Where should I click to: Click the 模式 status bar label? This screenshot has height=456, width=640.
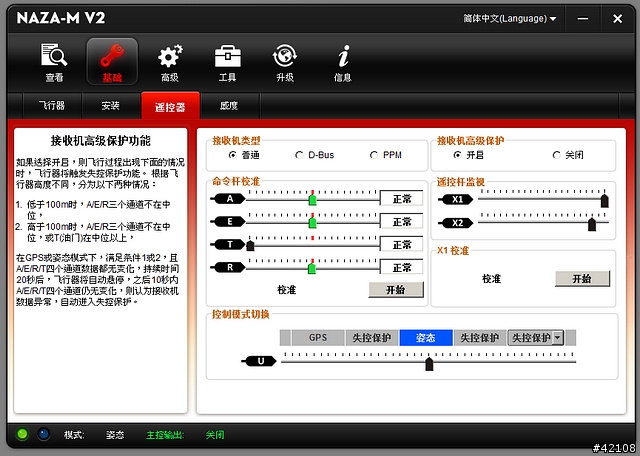pyautogui.click(x=74, y=435)
